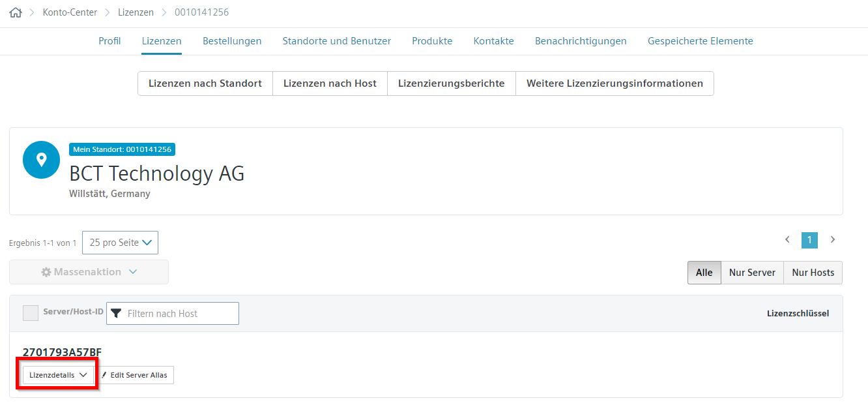Switch to the Profil tab
The image size is (868, 407).
point(109,40)
